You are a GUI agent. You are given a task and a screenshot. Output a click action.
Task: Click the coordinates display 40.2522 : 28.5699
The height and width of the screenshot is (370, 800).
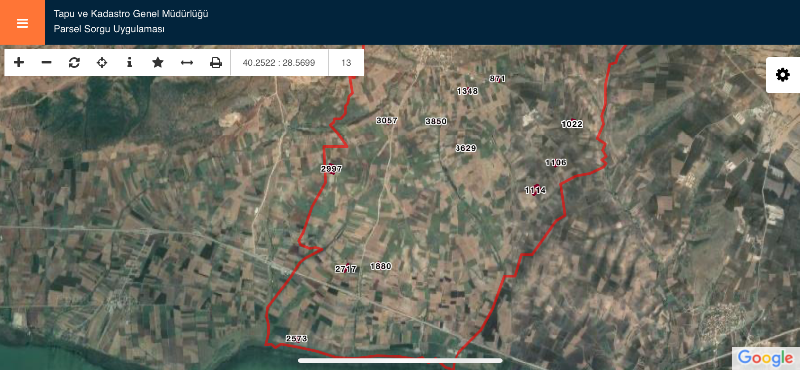(279, 63)
